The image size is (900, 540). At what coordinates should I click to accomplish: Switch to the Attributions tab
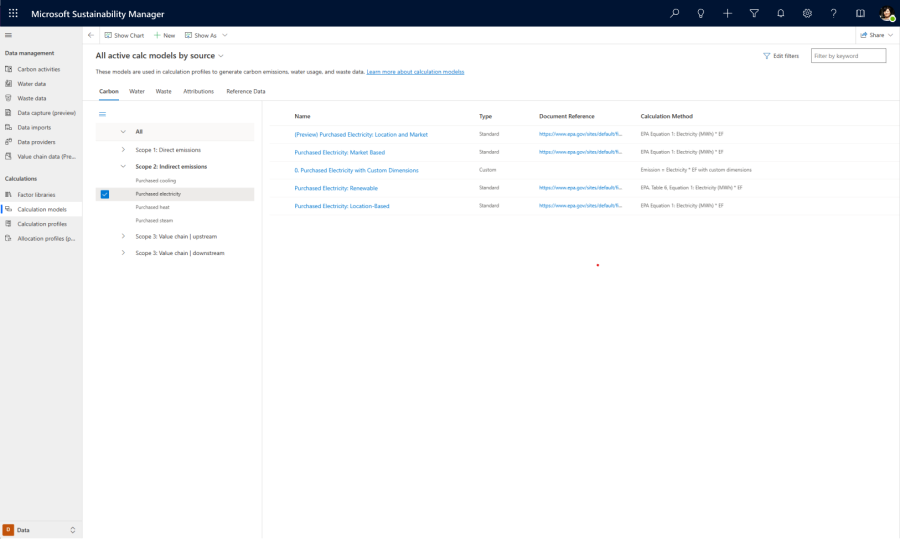[198, 91]
